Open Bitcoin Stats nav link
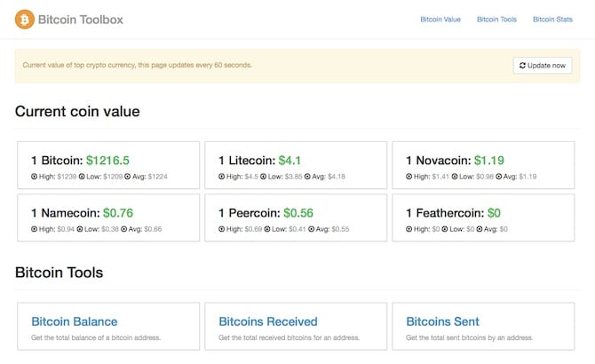Screen dimensions: 595x364 click(x=552, y=20)
